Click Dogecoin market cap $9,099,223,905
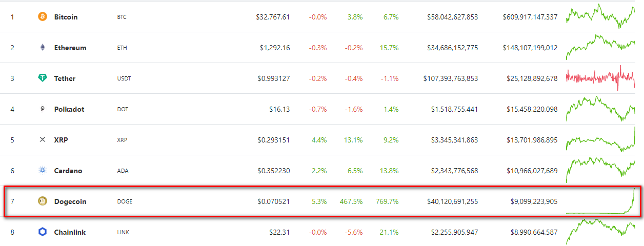 [534, 201]
